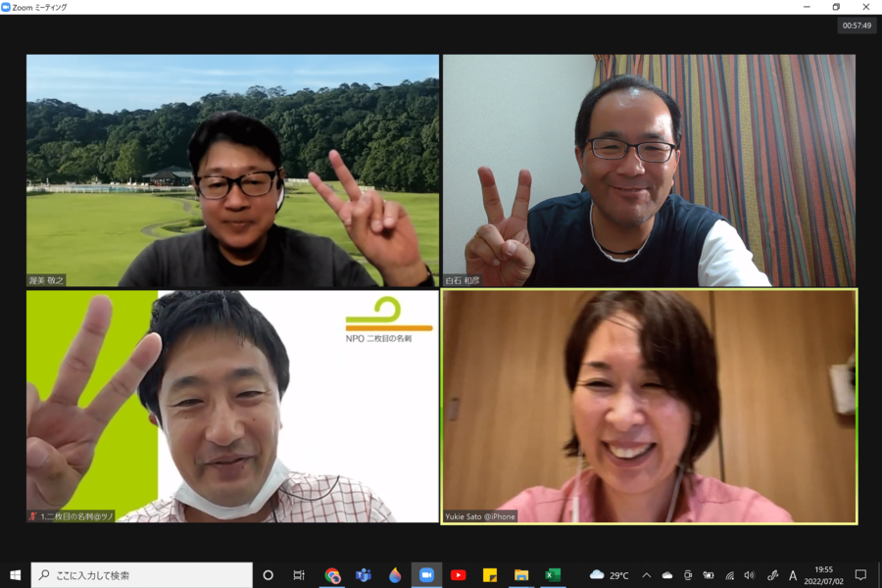882x588 pixels.
Task: Open the notification action center
Action: pyautogui.click(x=860, y=575)
